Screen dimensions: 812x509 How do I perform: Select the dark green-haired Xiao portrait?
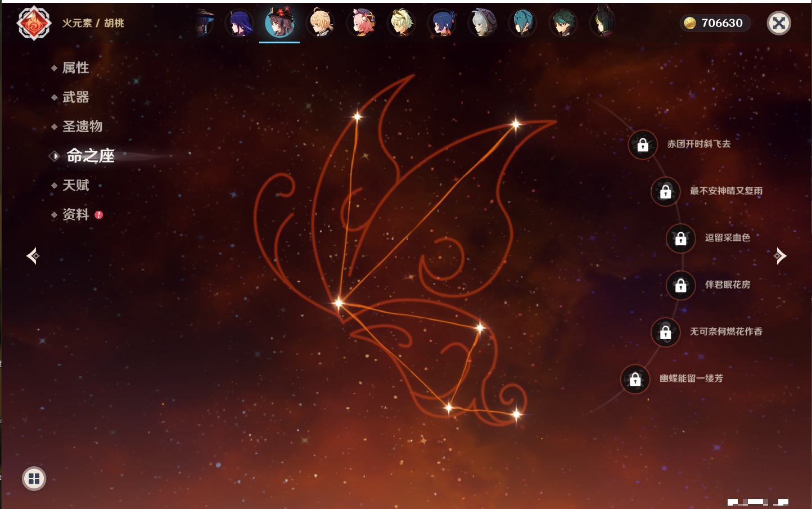click(562, 24)
